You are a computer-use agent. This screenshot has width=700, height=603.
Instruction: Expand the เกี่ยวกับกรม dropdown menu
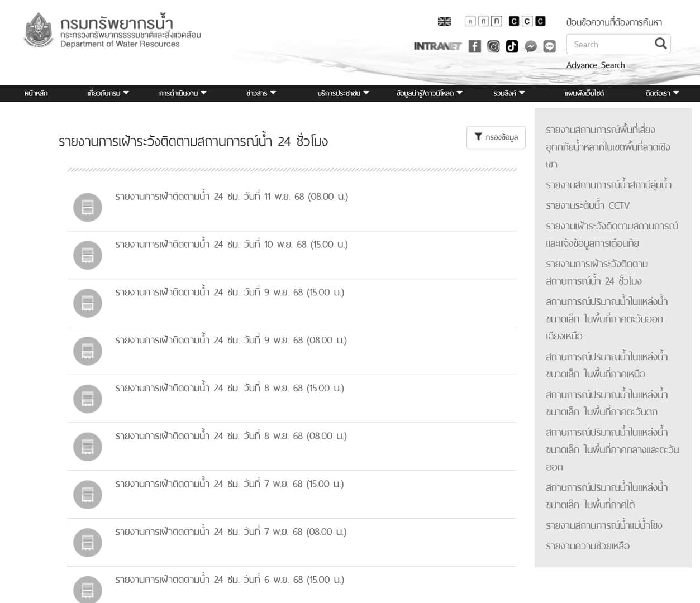pyautogui.click(x=108, y=93)
